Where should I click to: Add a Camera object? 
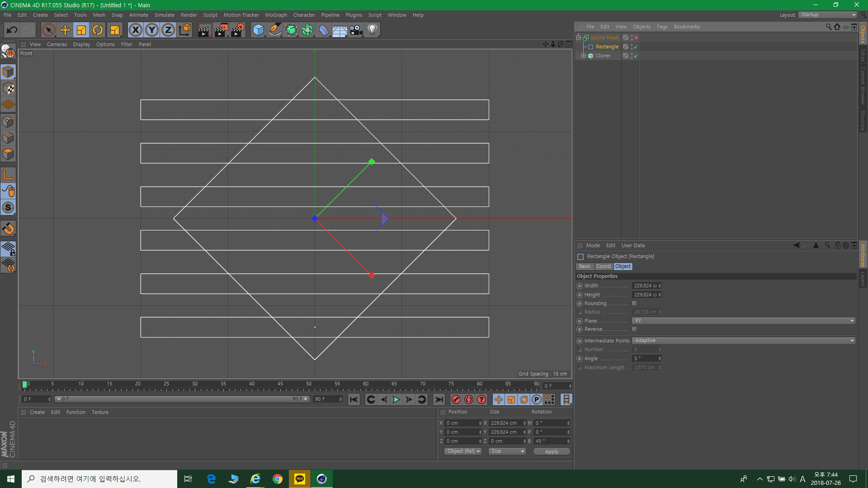(356, 30)
